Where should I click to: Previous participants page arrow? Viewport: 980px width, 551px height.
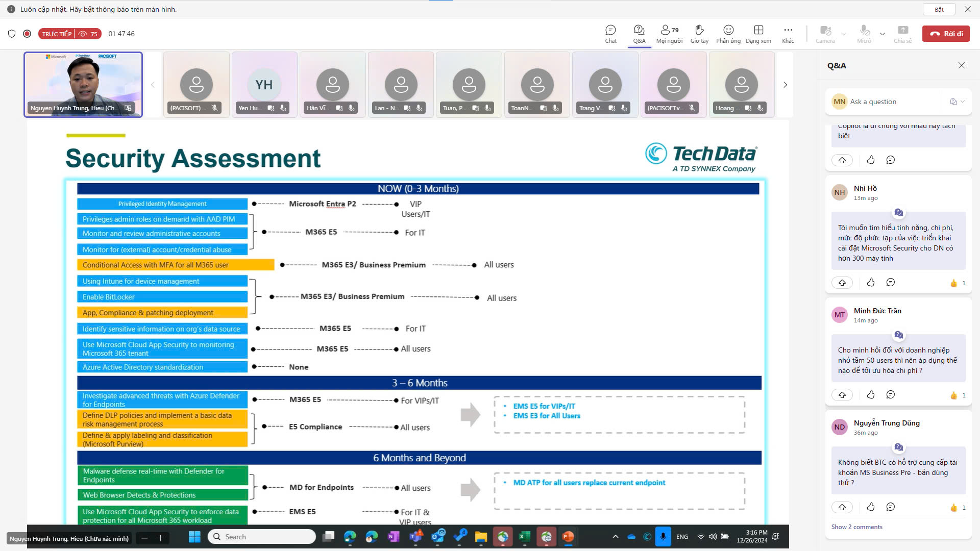pyautogui.click(x=153, y=85)
